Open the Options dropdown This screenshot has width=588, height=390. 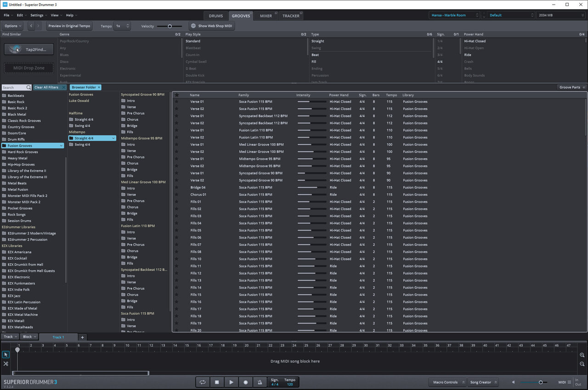click(13, 26)
